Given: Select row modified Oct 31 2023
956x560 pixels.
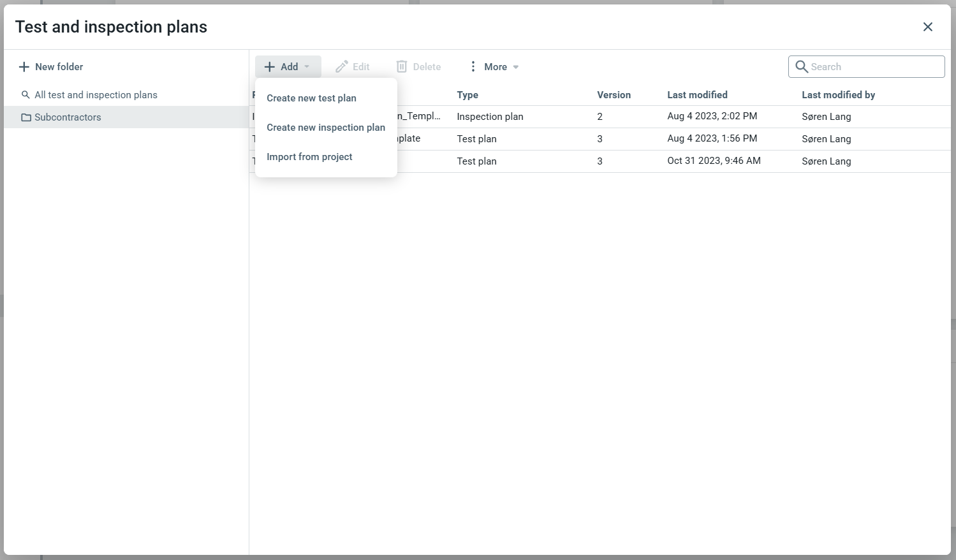Looking at the screenshot, I should (x=714, y=161).
